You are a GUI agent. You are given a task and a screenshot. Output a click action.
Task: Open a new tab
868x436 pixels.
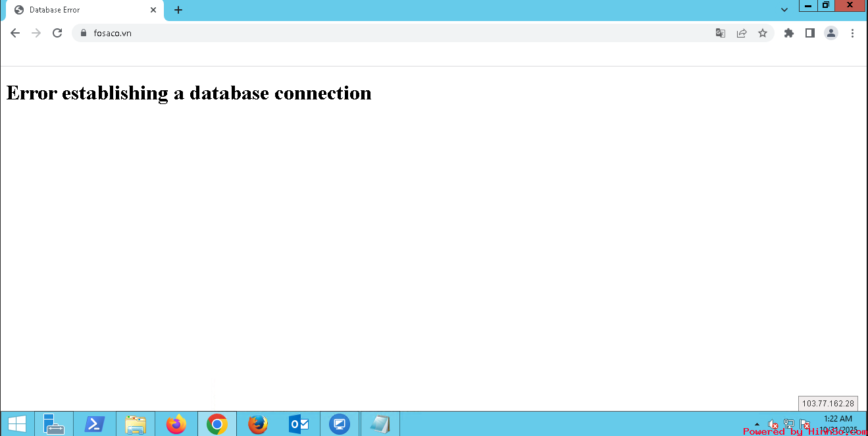pyautogui.click(x=178, y=10)
